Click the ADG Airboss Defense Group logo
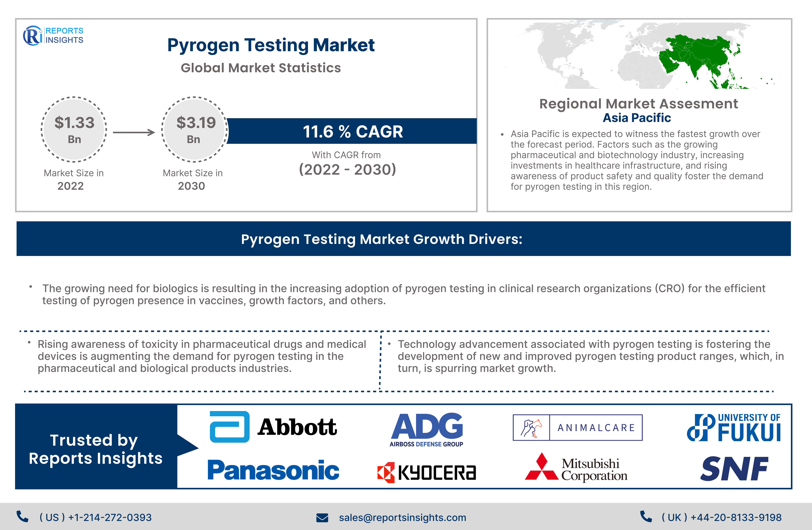 tap(426, 430)
